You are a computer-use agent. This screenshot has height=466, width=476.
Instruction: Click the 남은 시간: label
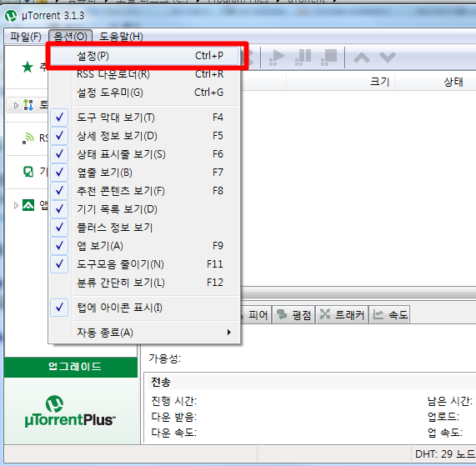[450, 401]
